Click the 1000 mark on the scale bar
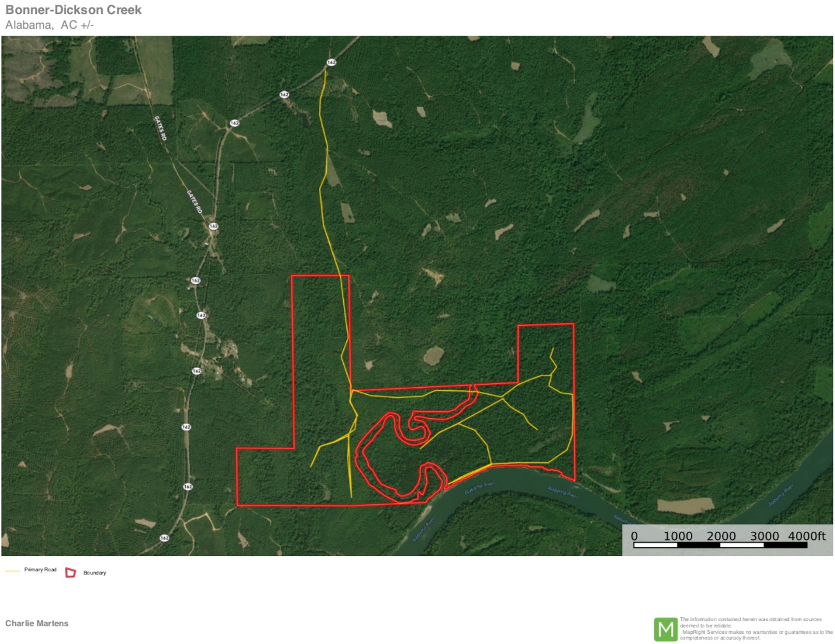The height and width of the screenshot is (644, 835). pyautogui.click(x=677, y=536)
